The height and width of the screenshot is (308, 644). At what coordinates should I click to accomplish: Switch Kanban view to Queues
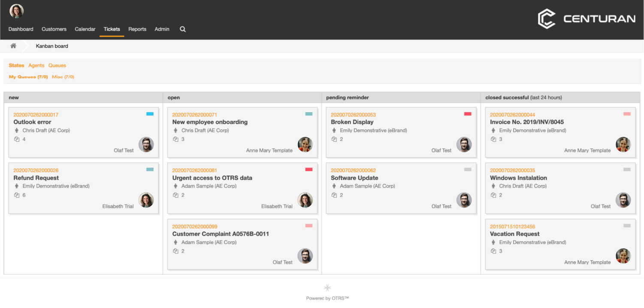point(57,65)
